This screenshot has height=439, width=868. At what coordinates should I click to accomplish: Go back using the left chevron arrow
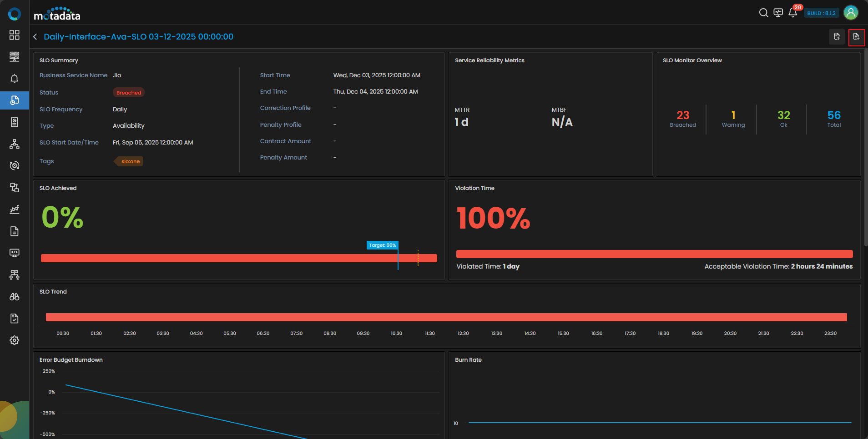(35, 37)
